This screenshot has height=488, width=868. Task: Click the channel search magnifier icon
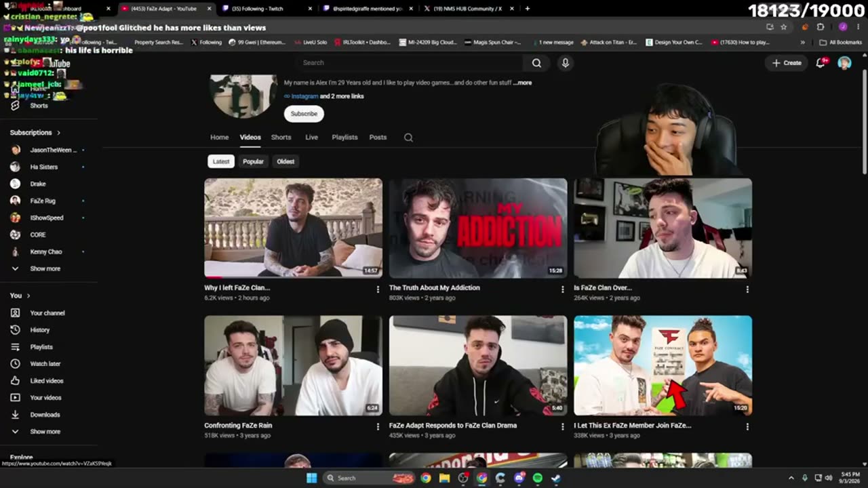pos(408,138)
